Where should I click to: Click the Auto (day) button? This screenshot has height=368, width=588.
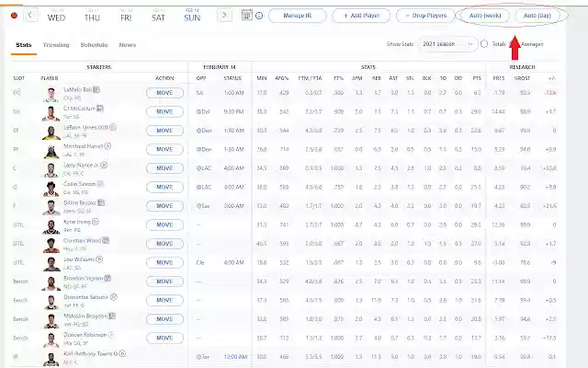tap(537, 16)
